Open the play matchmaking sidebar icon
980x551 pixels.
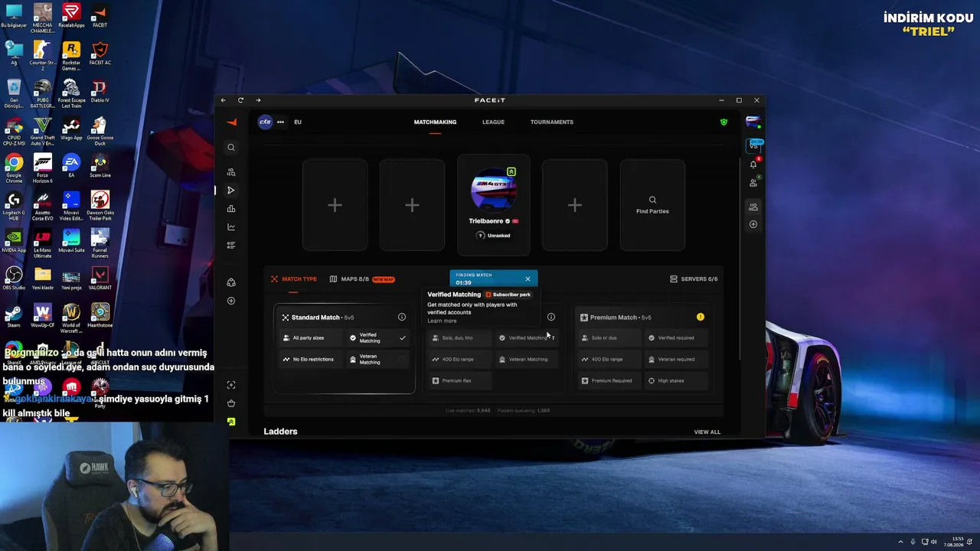tap(231, 191)
